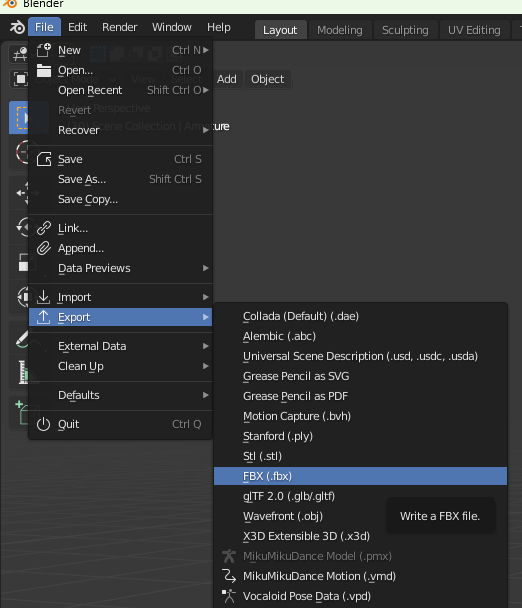Screen dimensions: 522x608
Task: Export as FBX (.fbx)
Action: [360, 476]
